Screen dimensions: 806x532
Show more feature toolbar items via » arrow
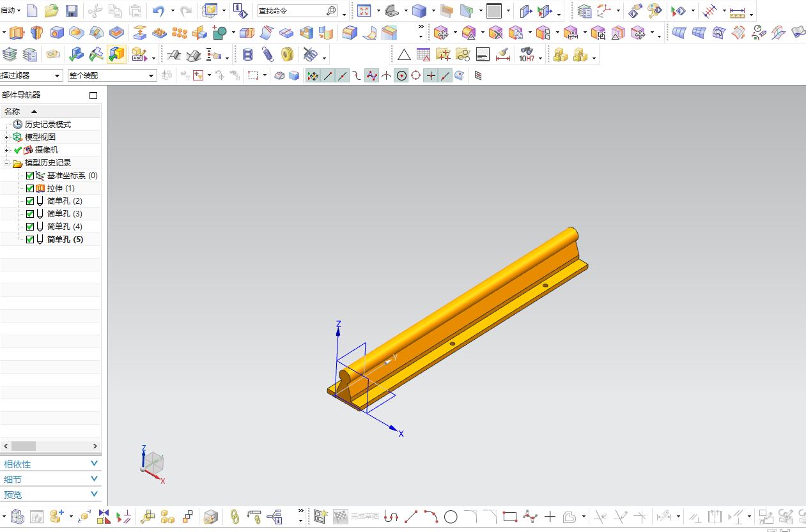(x=421, y=27)
